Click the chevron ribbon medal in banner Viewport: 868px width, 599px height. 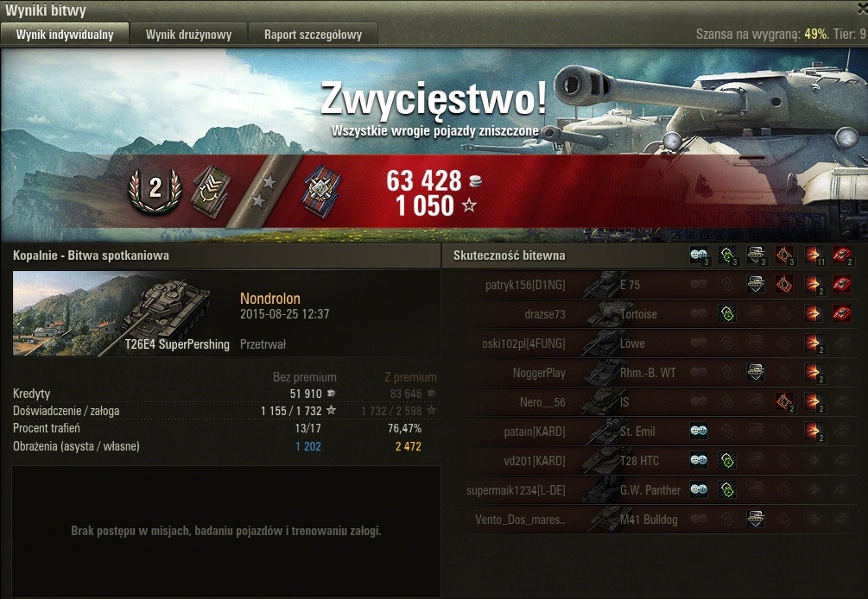point(211,191)
